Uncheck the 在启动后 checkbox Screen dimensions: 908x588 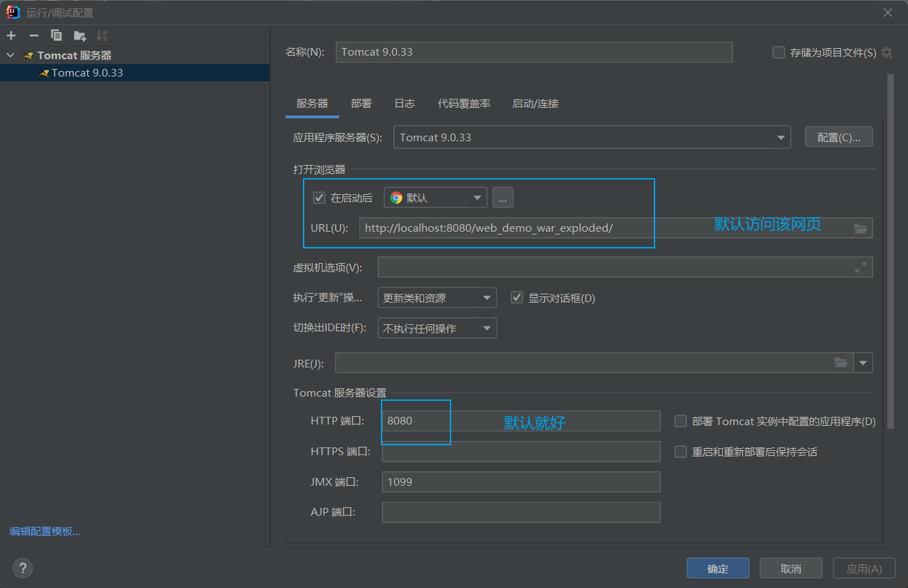click(x=320, y=198)
